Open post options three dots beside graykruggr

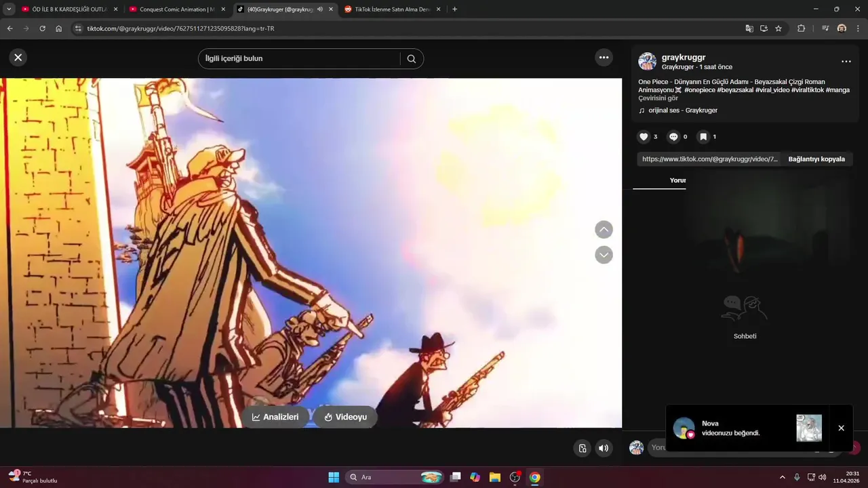click(x=846, y=62)
